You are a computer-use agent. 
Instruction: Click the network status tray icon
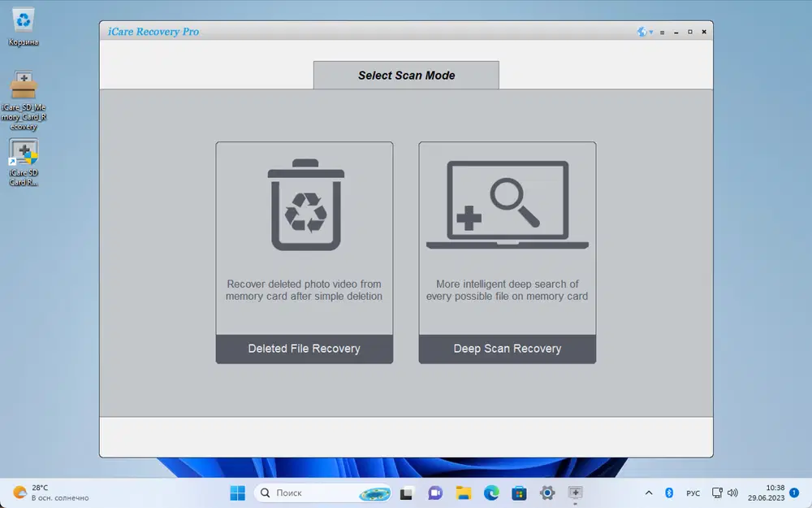(717, 493)
